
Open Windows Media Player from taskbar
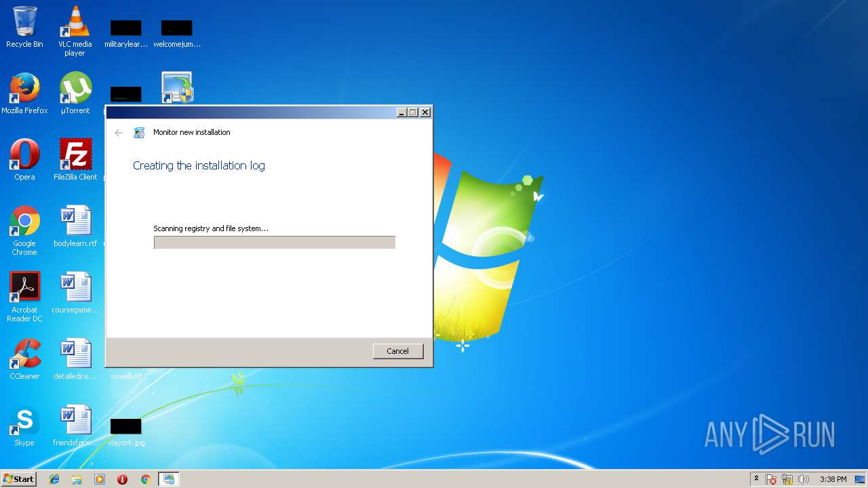coord(100,479)
